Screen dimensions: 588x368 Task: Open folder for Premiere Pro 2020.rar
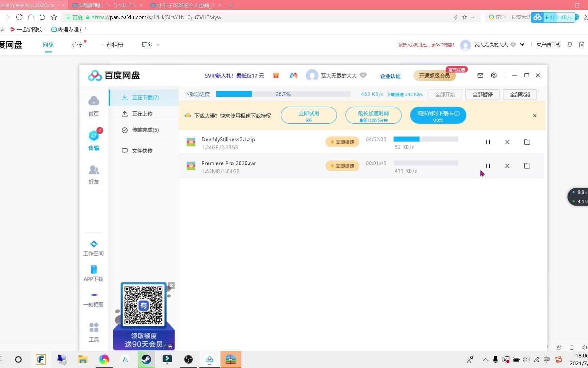(x=527, y=166)
